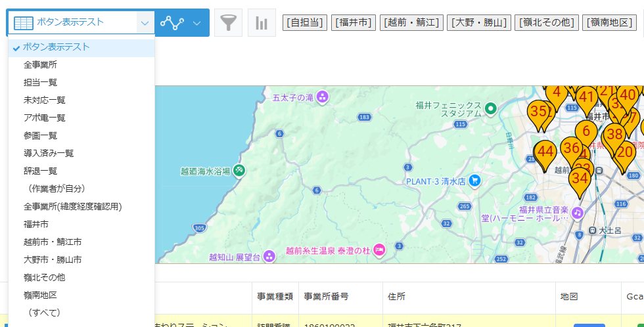Click map pin number 35
Viewport: 644px width, 327px height.
(x=539, y=112)
